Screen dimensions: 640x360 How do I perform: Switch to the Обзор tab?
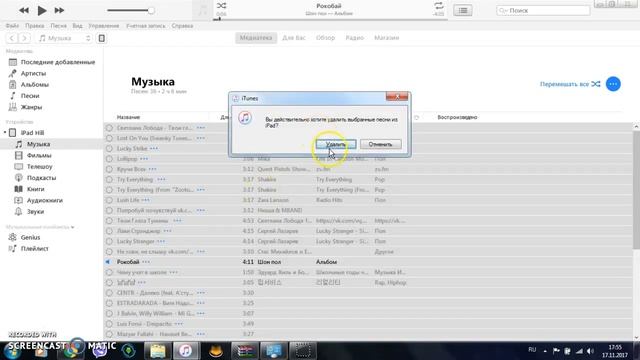click(325, 38)
